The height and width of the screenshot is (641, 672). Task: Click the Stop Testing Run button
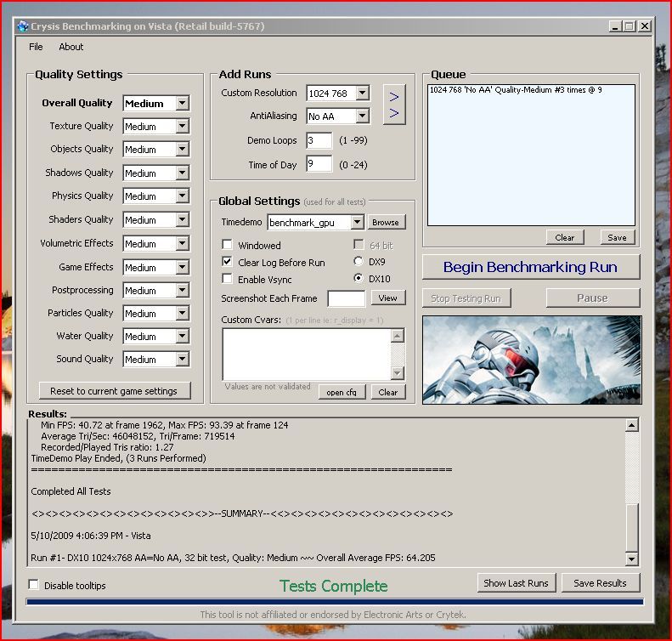pos(466,298)
